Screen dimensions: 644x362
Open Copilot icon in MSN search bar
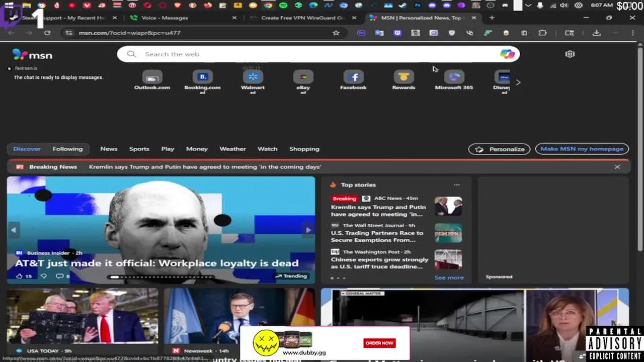coord(507,54)
